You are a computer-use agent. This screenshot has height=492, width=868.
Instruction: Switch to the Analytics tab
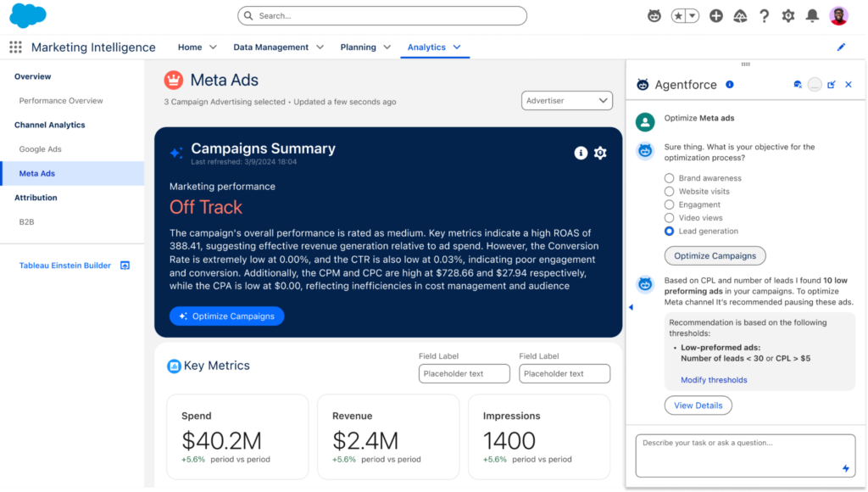coord(426,48)
